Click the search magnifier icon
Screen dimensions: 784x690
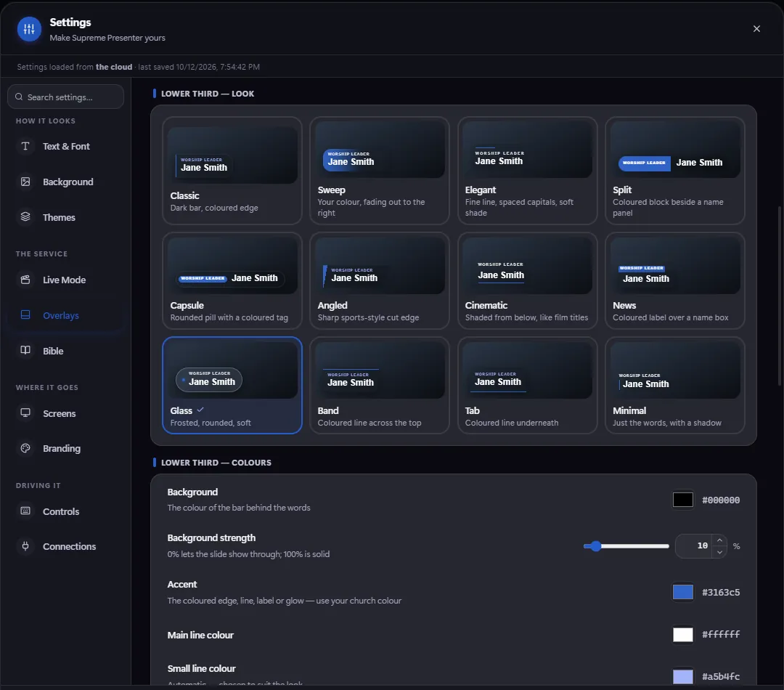tap(19, 97)
